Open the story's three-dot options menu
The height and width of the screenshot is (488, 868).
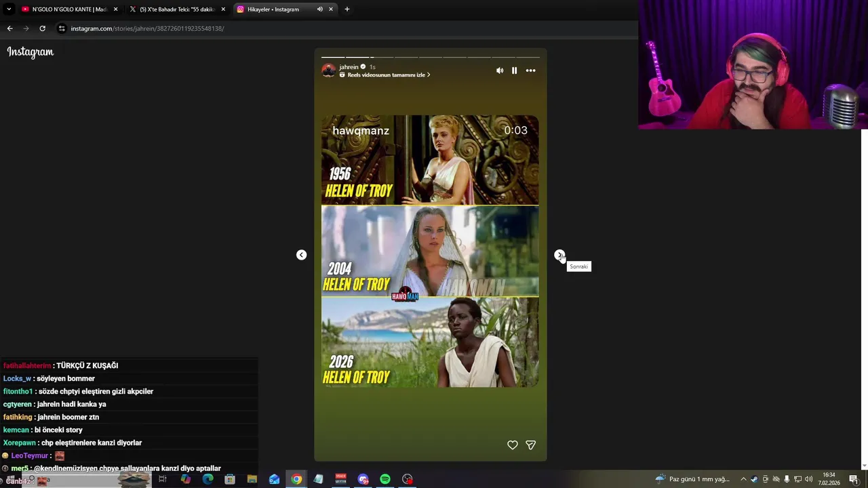pos(530,70)
